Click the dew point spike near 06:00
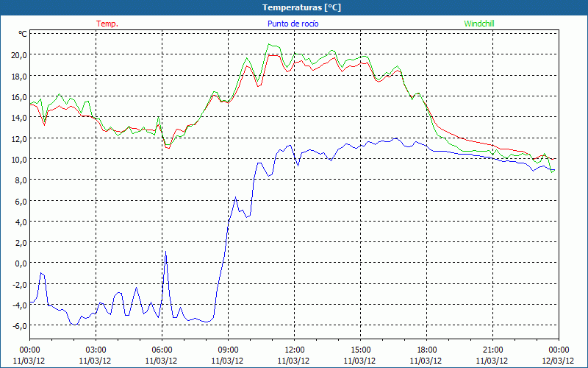This screenshot has width=588, height=368. [166, 252]
